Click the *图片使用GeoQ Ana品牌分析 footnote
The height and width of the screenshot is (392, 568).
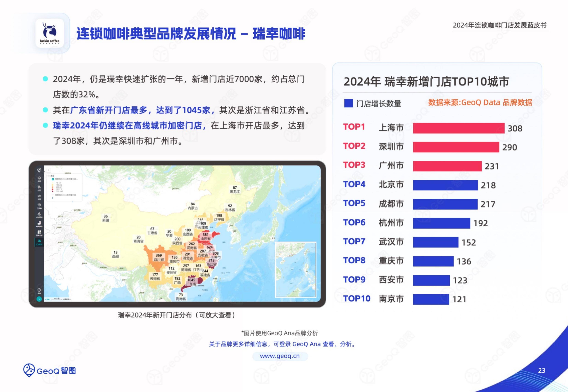pos(280,333)
